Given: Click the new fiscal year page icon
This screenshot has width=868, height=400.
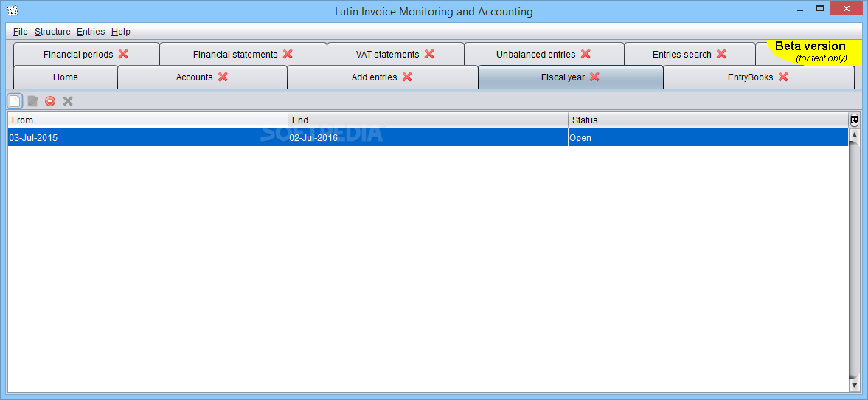Looking at the screenshot, I should (15, 101).
